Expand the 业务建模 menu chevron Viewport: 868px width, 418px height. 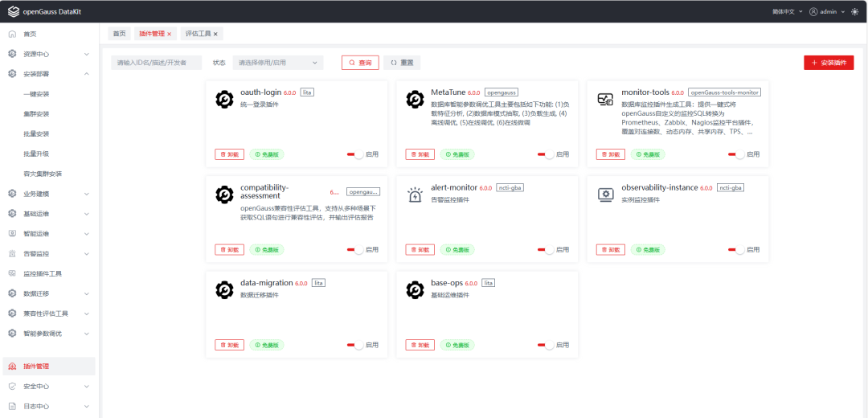click(86, 194)
